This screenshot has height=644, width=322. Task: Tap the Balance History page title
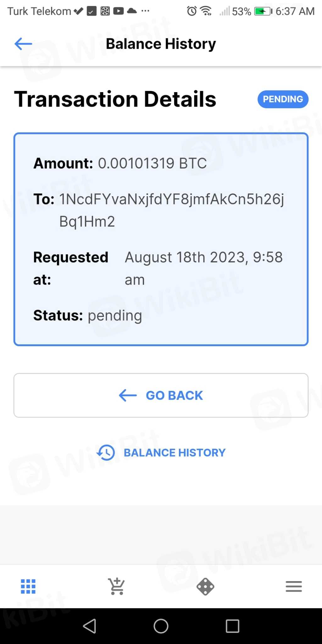pyautogui.click(x=161, y=44)
